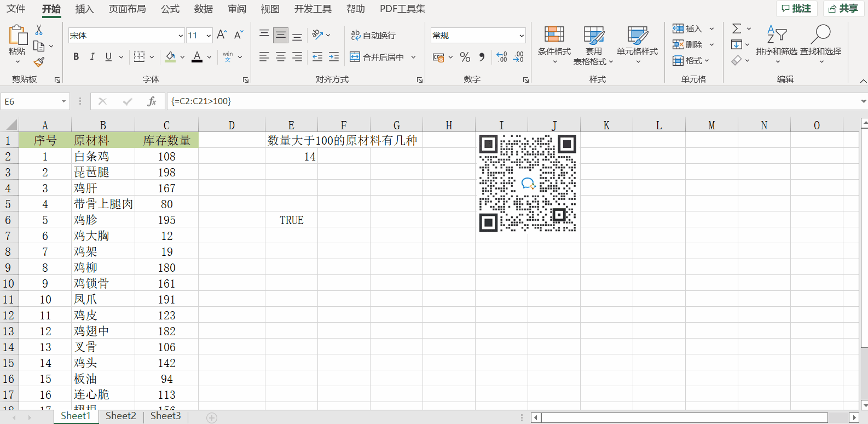Toggle 自动换行 wrap text
The width and height of the screenshot is (868, 424).
tap(373, 35)
